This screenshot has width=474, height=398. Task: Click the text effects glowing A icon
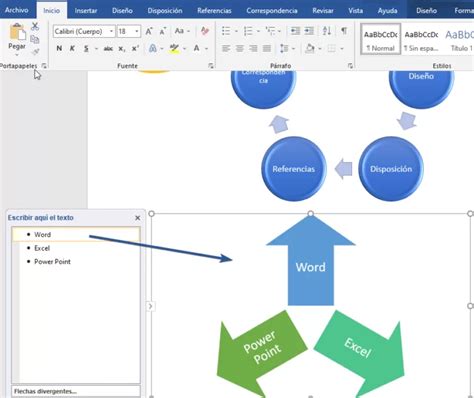[153, 49]
